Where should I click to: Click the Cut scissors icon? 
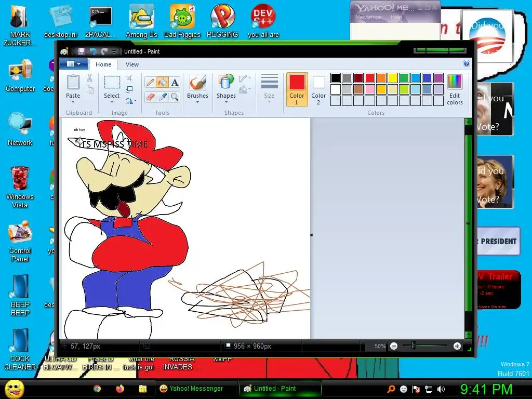(89, 78)
